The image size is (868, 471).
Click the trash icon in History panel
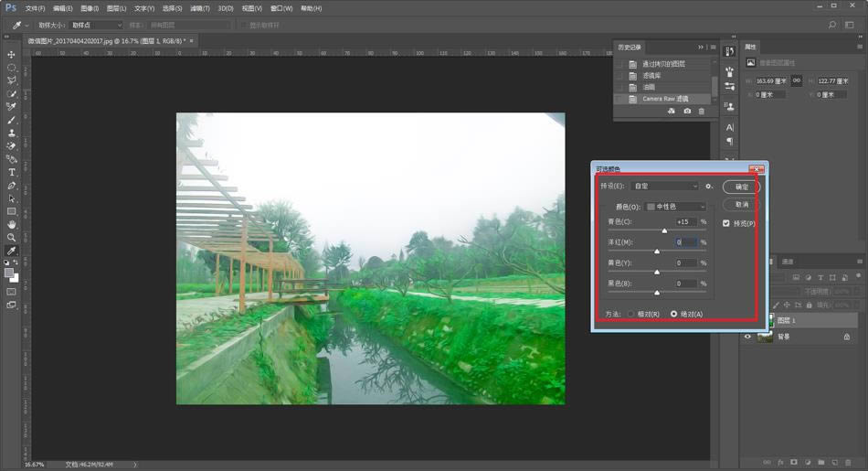[702, 111]
